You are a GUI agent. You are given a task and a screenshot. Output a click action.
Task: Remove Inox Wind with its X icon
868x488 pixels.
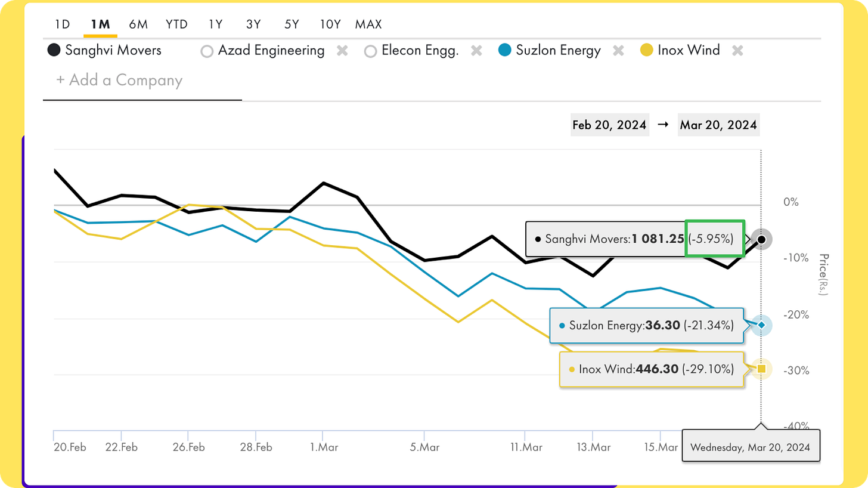[x=737, y=51]
